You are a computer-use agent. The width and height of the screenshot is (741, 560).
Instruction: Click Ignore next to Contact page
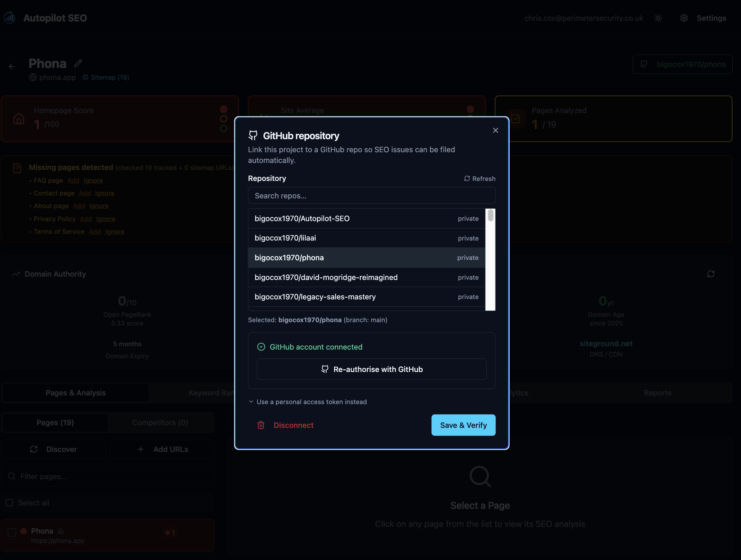click(105, 193)
